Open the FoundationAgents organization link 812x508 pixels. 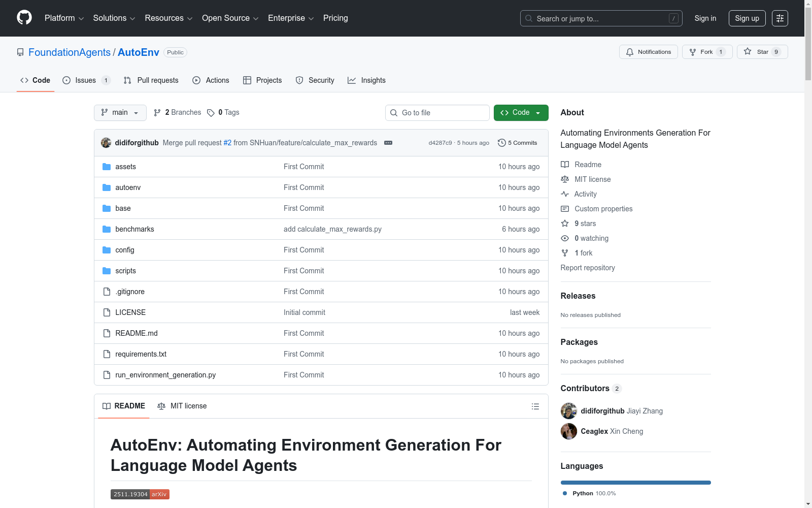70,52
